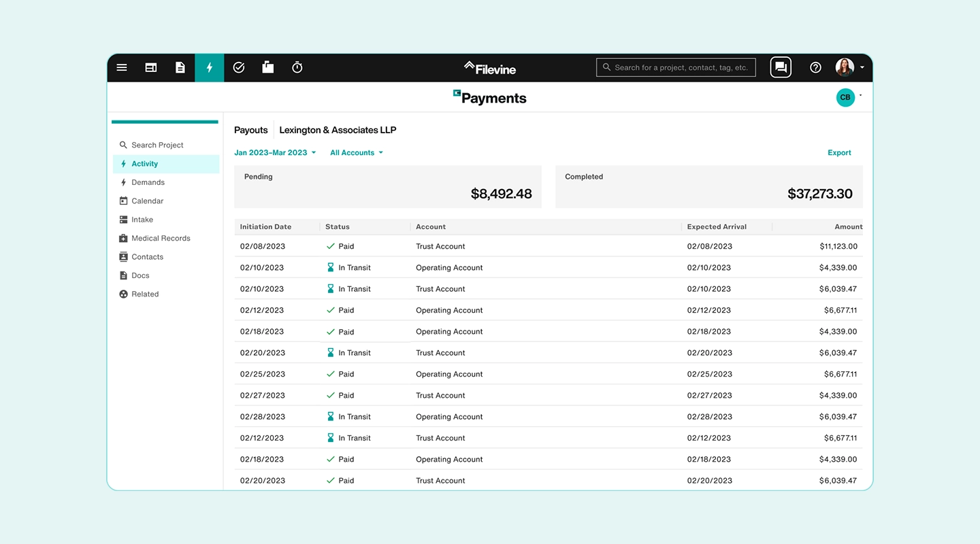This screenshot has width=980, height=544.
Task: Sort by Status column header
Action: tap(338, 226)
